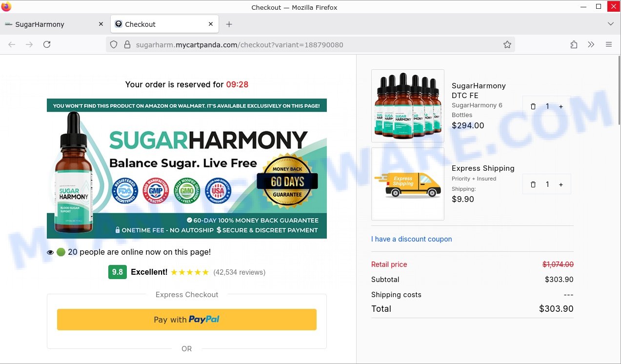Increase SugarHarmony quantity with the plus button

click(561, 106)
